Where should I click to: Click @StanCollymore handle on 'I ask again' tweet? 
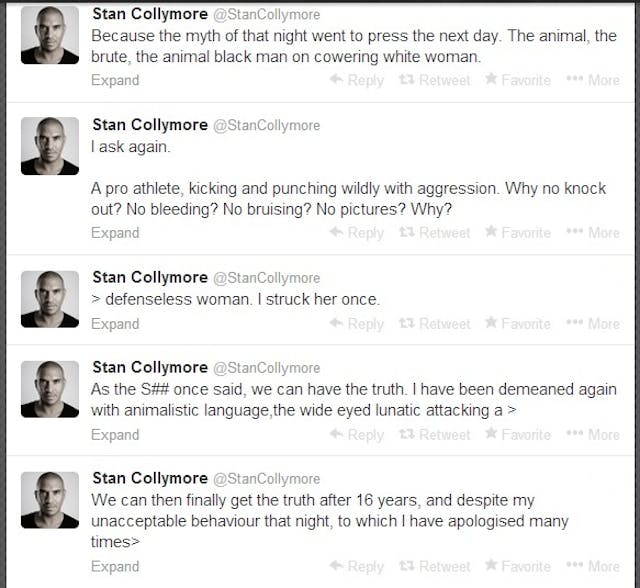[x=266, y=125]
